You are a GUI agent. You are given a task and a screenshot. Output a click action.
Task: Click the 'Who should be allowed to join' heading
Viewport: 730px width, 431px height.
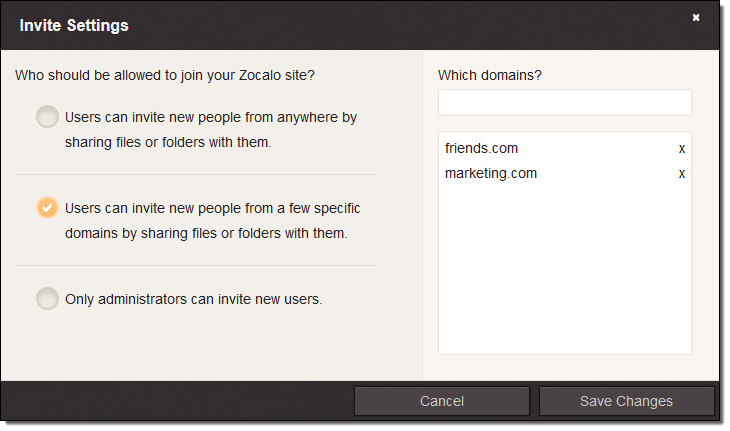165,75
